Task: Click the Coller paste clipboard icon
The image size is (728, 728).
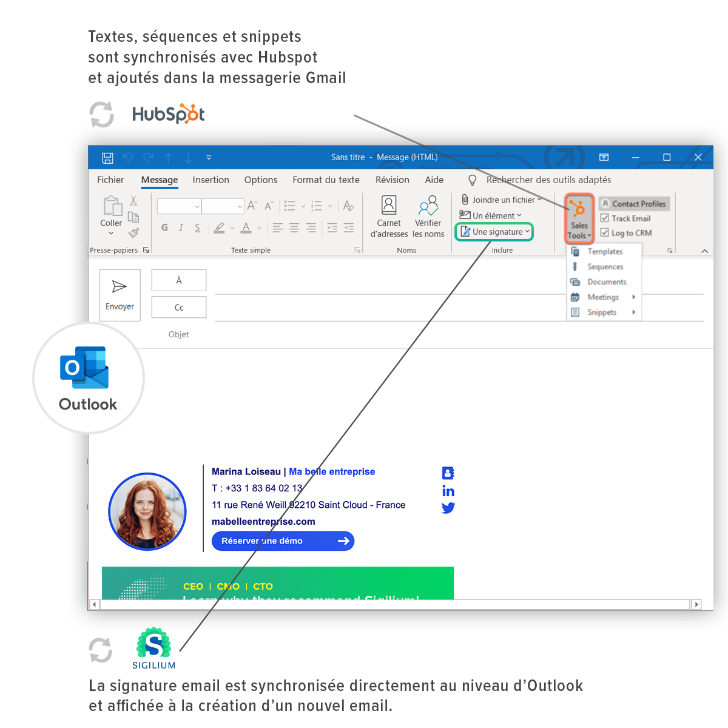Action: coord(112,206)
